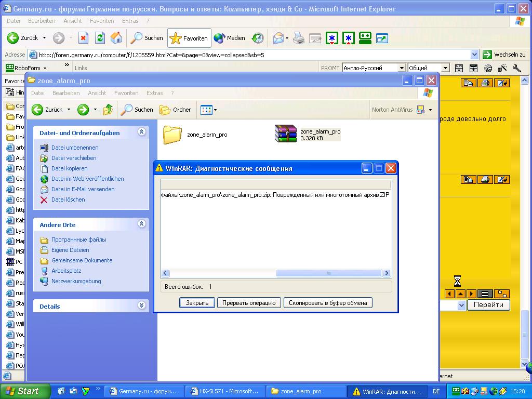The height and width of the screenshot is (399, 532).
Task: Switch to Germany.ru taskbar window button
Action: [144, 391]
